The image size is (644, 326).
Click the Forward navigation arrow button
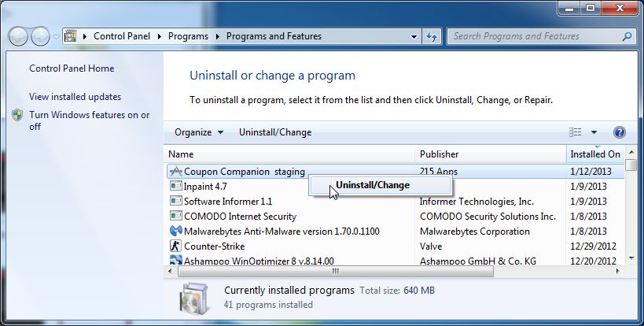[40, 36]
